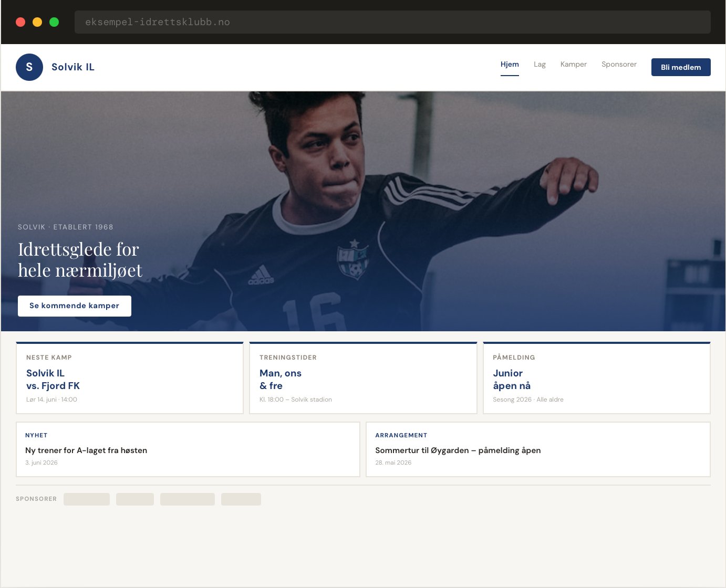
Task: Click the Solvik IL site title
Action: click(x=73, y=67)
